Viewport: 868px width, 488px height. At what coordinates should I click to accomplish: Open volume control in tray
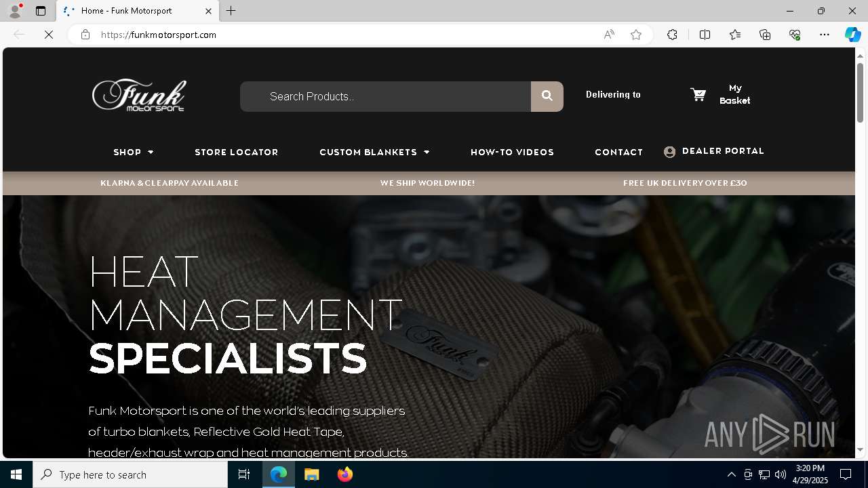pyautogui.click(x=780, y=474)
